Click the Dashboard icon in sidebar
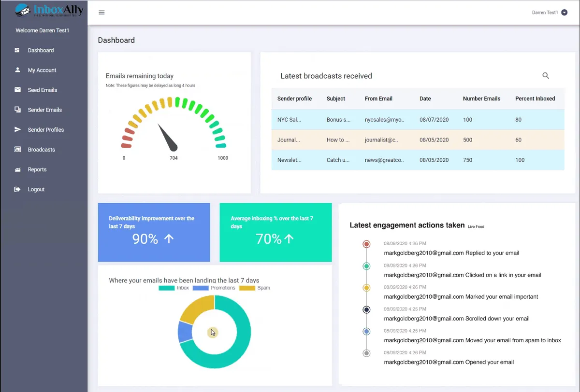The height and width of the screenshot is (392, 580). (17, 50)
